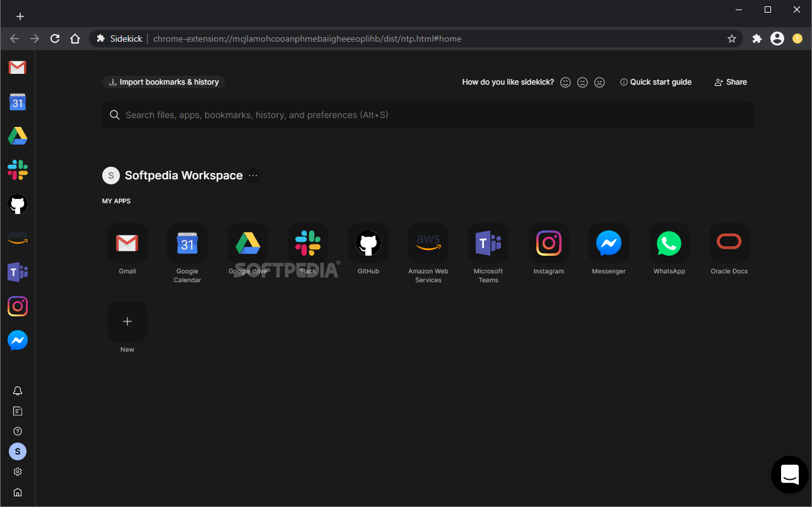Open Slack from the sidebar
This screenshot has width=812, height=507.
[x=18, y=170]
